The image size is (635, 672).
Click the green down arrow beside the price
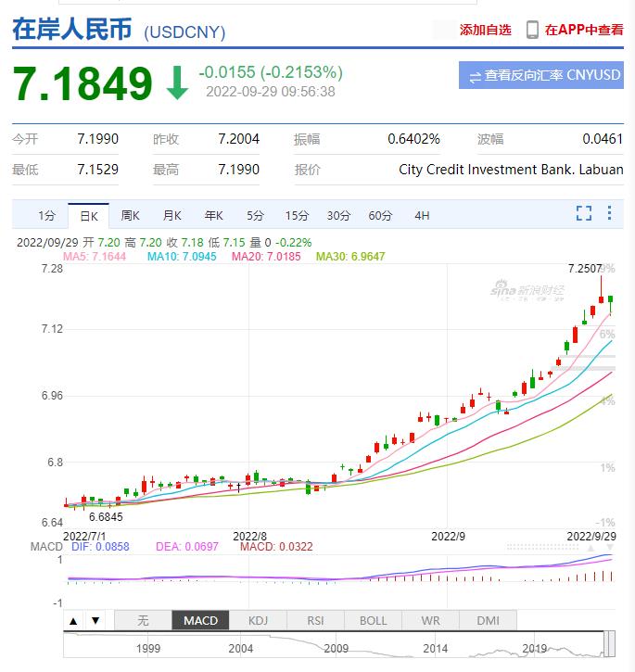click(176, 83)
